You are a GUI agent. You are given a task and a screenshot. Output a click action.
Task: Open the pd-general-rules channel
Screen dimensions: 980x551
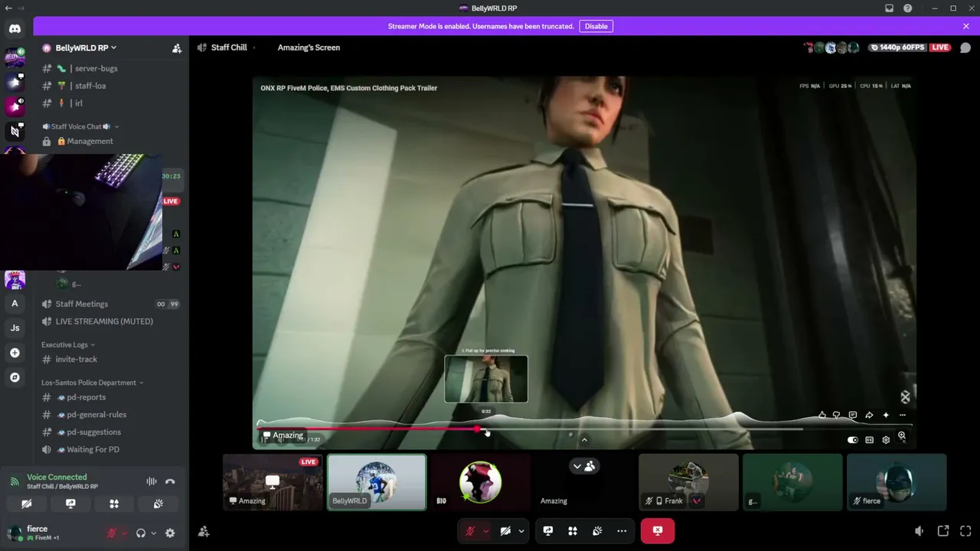click(x=111, y=415)
